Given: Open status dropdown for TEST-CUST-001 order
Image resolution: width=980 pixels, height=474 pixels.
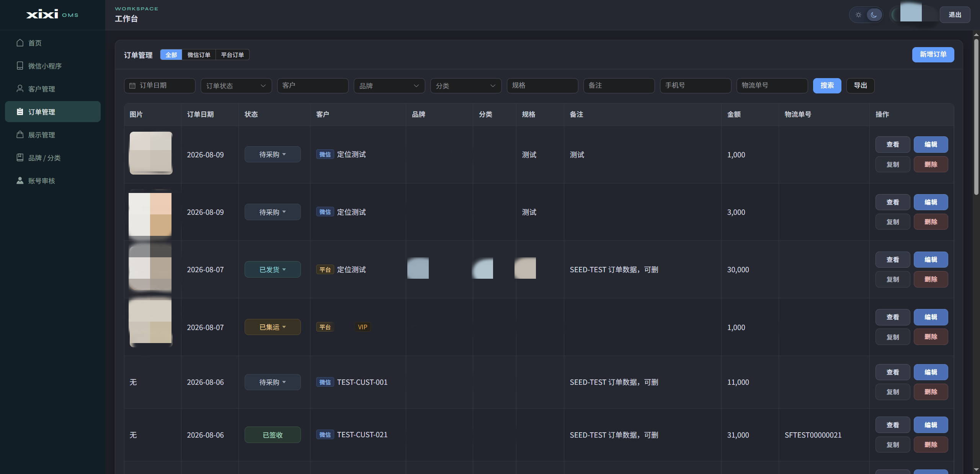Looking at the screenshot, I should pyautogui.click(x=273, y=382).
